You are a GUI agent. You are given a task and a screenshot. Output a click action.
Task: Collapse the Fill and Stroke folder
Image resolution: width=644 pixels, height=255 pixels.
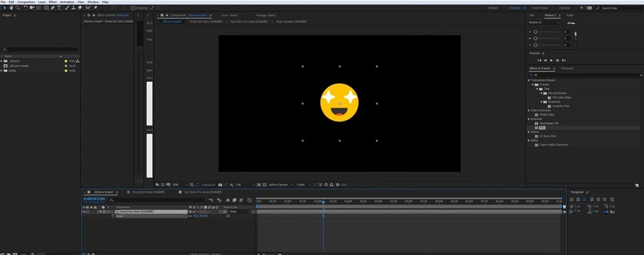tap(541, 93)
